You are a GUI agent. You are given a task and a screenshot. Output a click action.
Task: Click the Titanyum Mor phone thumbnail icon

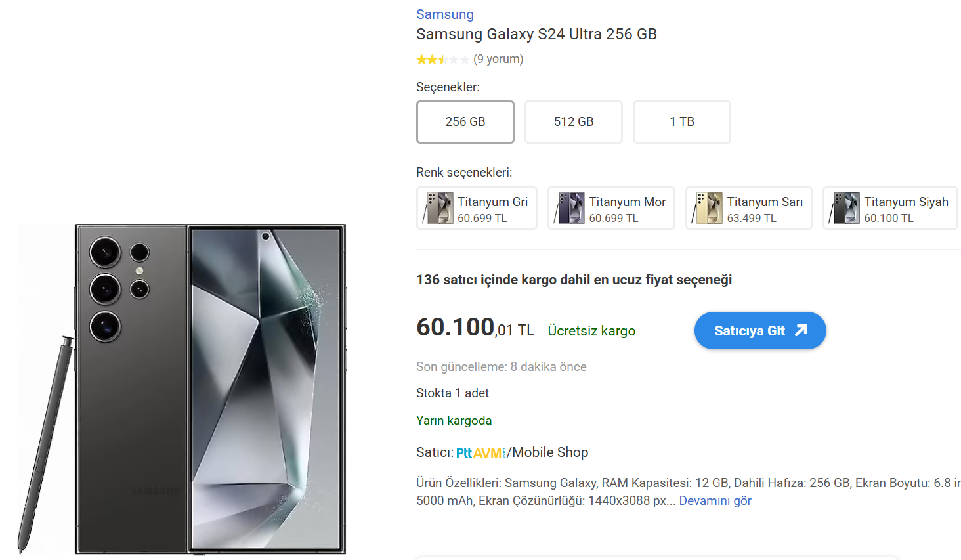point(570,208)
